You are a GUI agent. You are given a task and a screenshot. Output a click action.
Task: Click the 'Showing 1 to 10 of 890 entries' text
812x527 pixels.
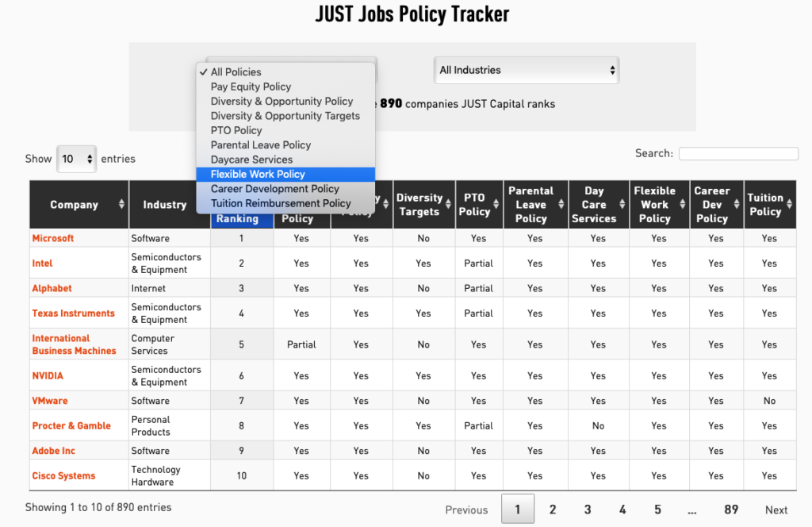click(x=98, y=507)
